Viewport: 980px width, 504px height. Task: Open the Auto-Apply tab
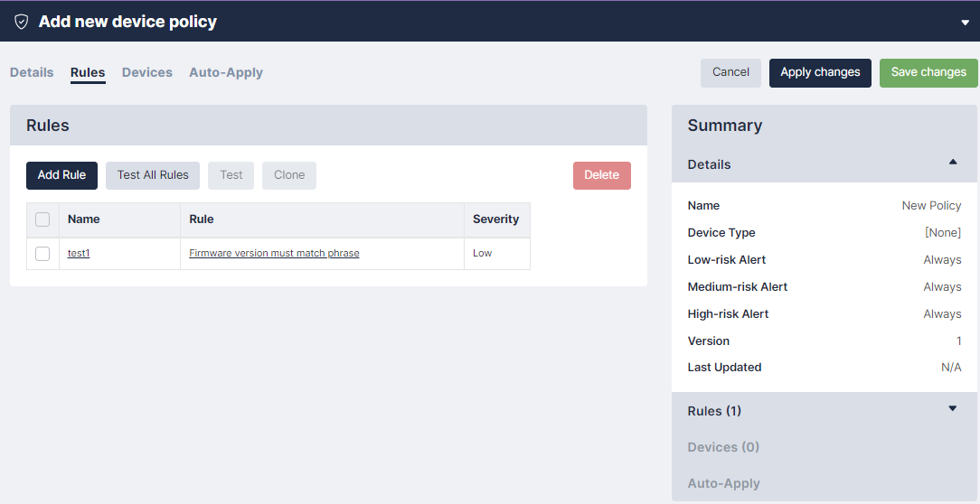[226, 72]
